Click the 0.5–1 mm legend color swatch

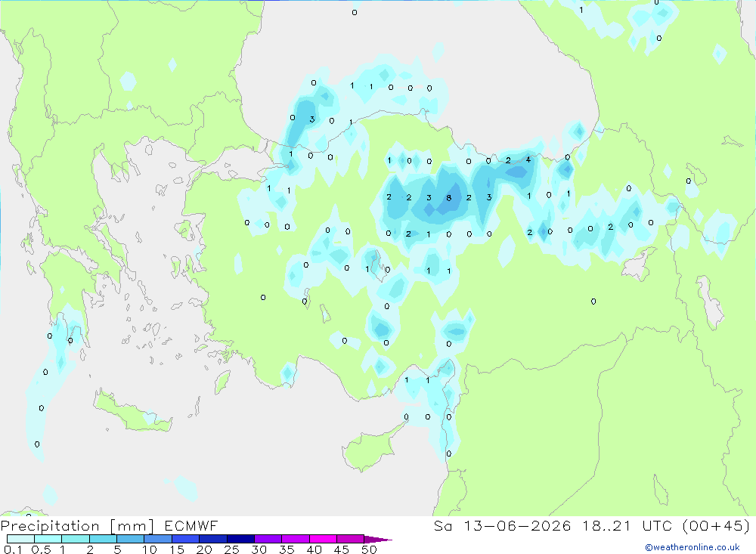coord(48,539)
